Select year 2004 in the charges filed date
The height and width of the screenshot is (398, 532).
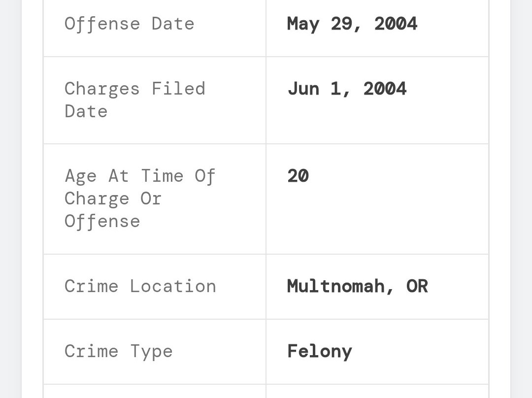[x=385, y=89]
